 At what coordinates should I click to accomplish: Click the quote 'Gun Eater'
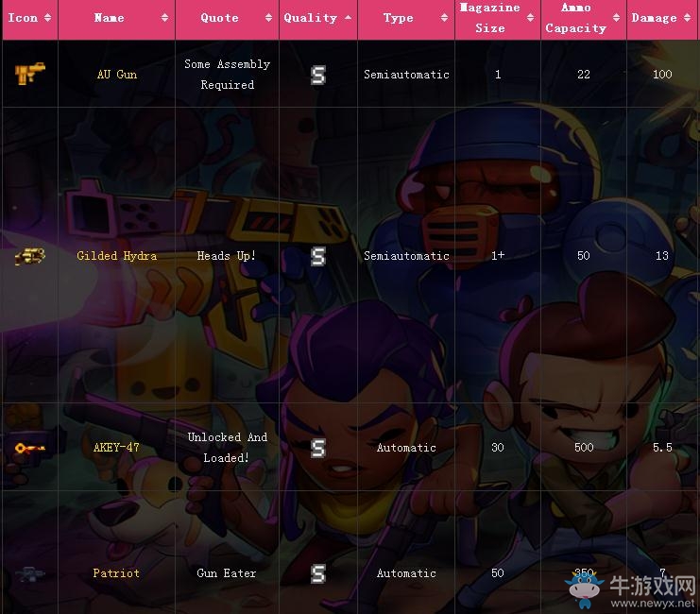[x=227, y=573]
